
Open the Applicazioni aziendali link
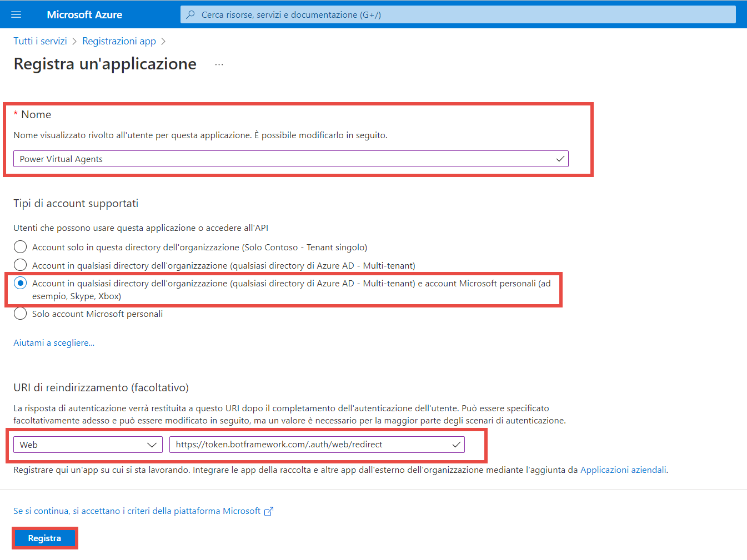[623, 470]
